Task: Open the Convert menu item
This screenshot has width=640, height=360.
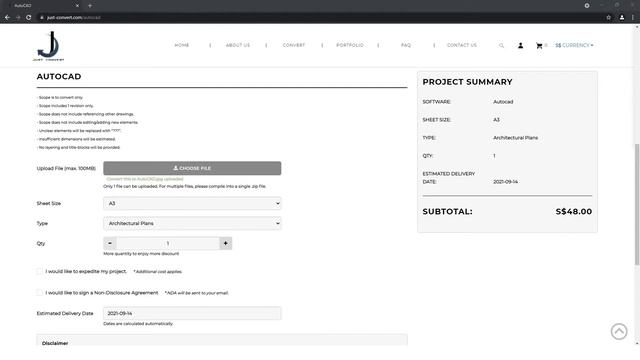Action: (293, 45)
